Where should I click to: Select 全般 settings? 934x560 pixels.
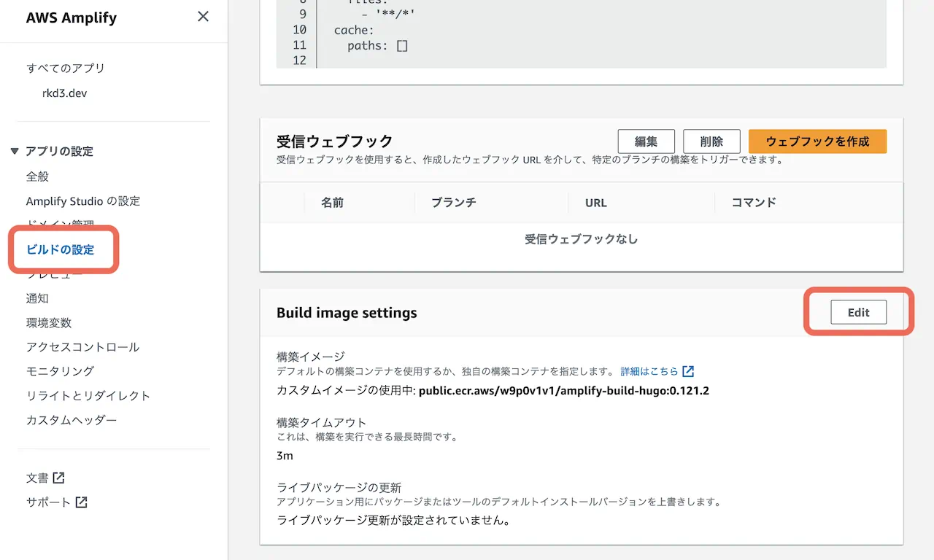click(38, 176)
